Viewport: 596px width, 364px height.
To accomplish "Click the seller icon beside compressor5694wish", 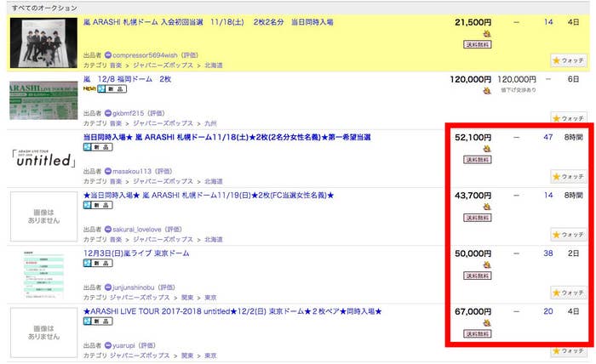I will coord(107,55).
